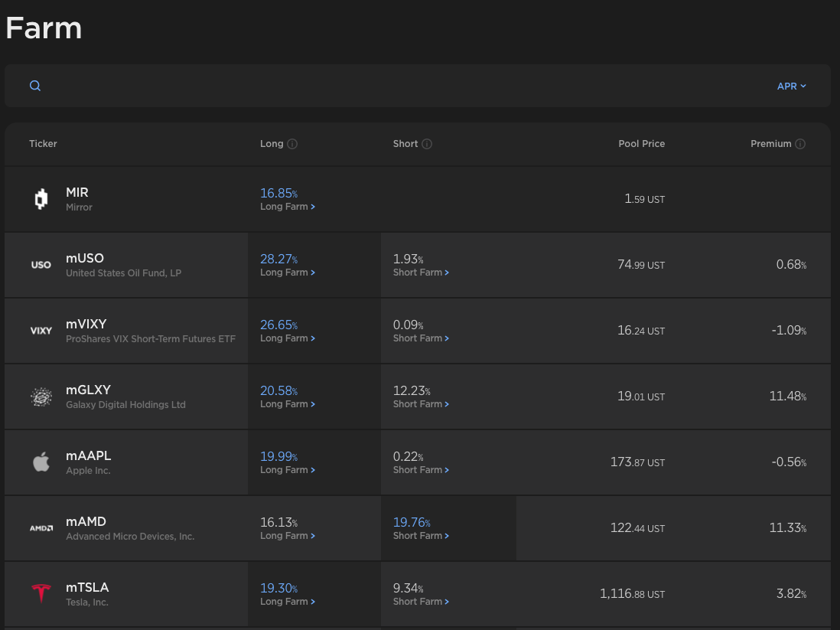Open Short Farm for mVIXY
Viewport: 840px width, 630px height.
421,338
